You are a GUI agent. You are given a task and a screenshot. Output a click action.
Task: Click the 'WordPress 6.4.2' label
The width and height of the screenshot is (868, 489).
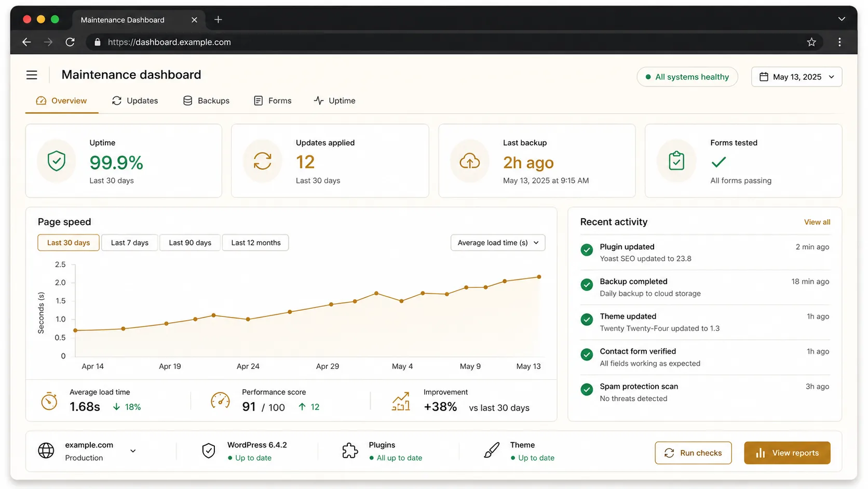pos(257,445)
